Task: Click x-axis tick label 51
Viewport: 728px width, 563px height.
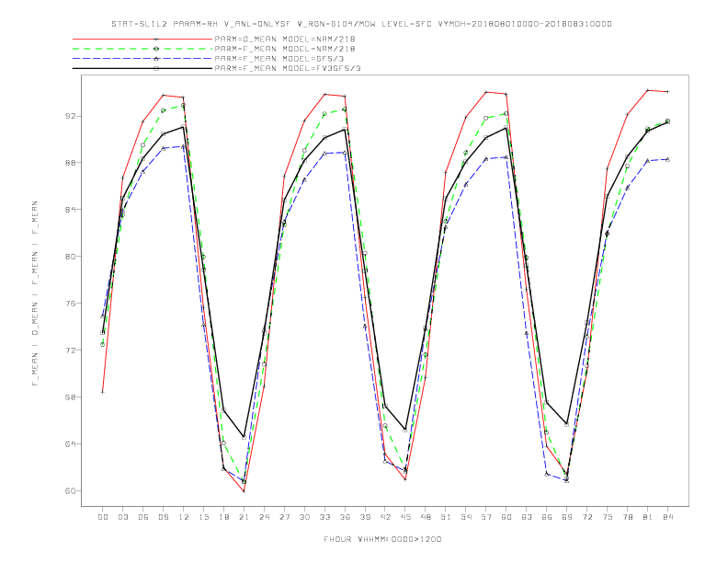Action: click(x=446, y=517)
